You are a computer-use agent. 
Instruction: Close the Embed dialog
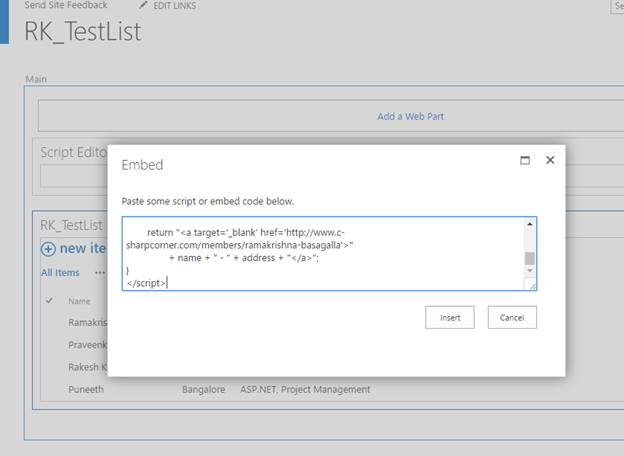[x=550, y=160]
